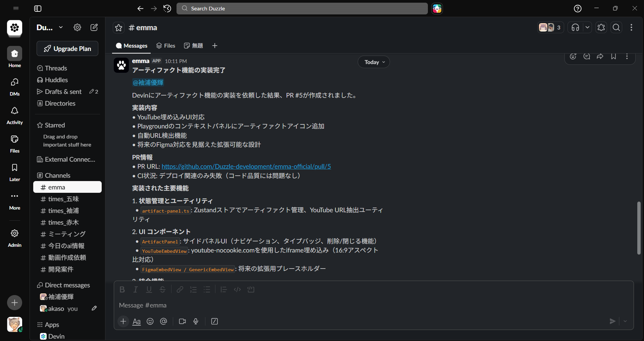Open the Admin settings view
644x341 pixels.
14,238
